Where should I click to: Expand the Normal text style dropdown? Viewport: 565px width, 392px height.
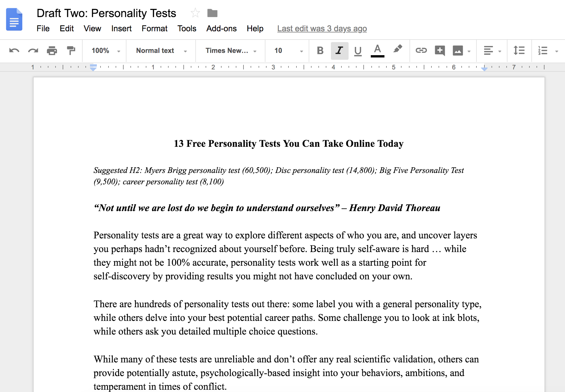pos(161,51)
